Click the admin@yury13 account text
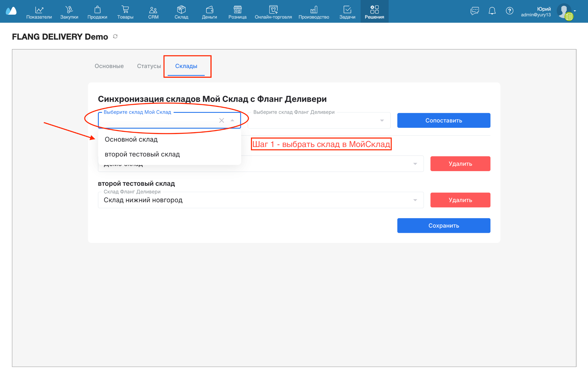This screenshot has height=379, width=588. [x=536, y=15]
